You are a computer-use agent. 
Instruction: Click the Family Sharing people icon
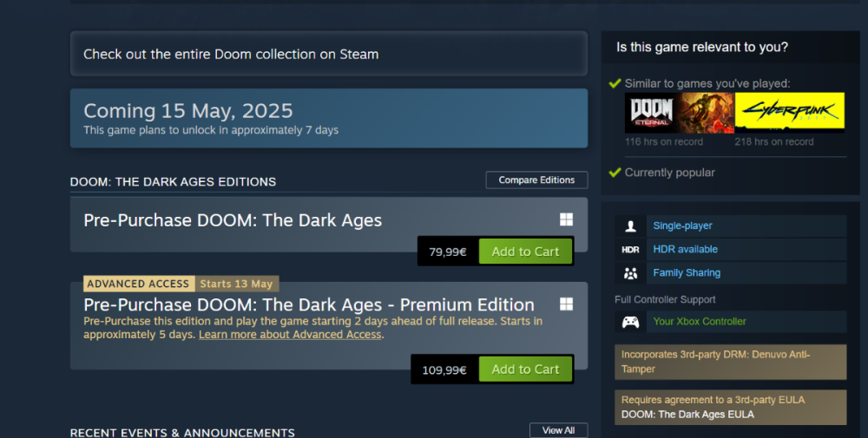[631, 273]
